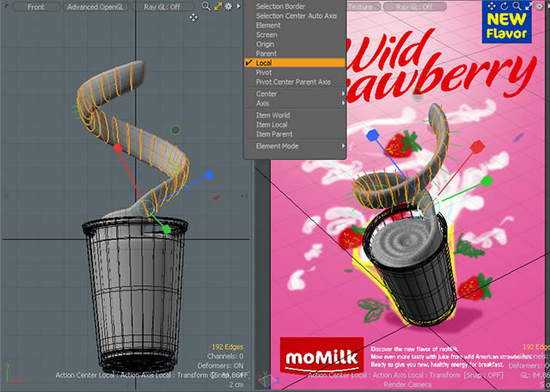Grab the red X-axis handle in Front viewport
This screenshot has width=550, height=392.
click(119, 148)
